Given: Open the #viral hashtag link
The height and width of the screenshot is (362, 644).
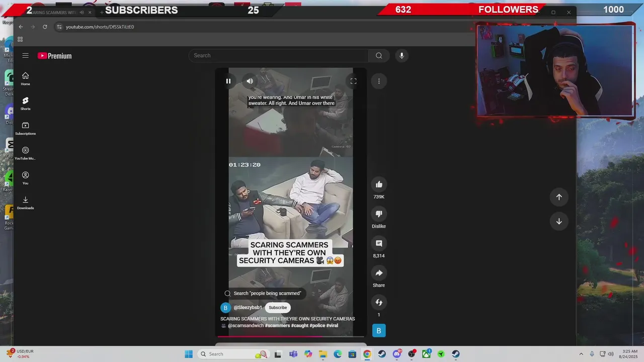Looking at the screenshot, I should click(332, 326).
